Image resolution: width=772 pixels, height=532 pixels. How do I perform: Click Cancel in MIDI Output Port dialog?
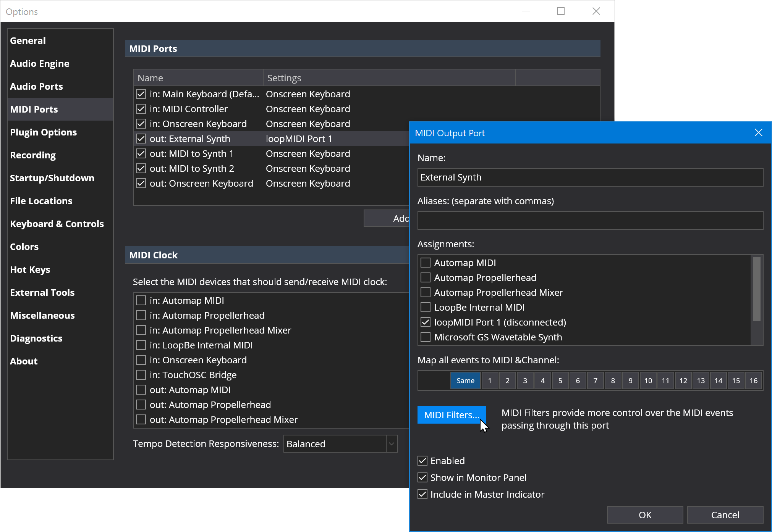tap(725, 515)
